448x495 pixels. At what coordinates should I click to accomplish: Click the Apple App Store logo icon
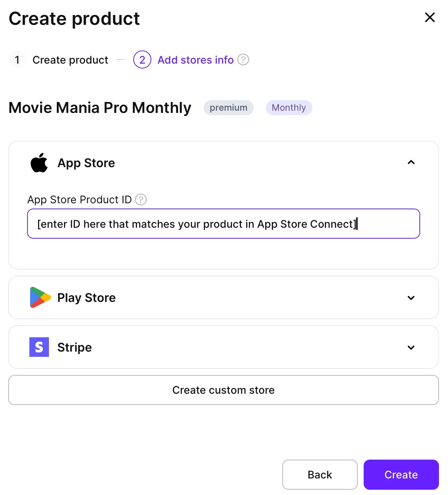click(x=39, y=163)
